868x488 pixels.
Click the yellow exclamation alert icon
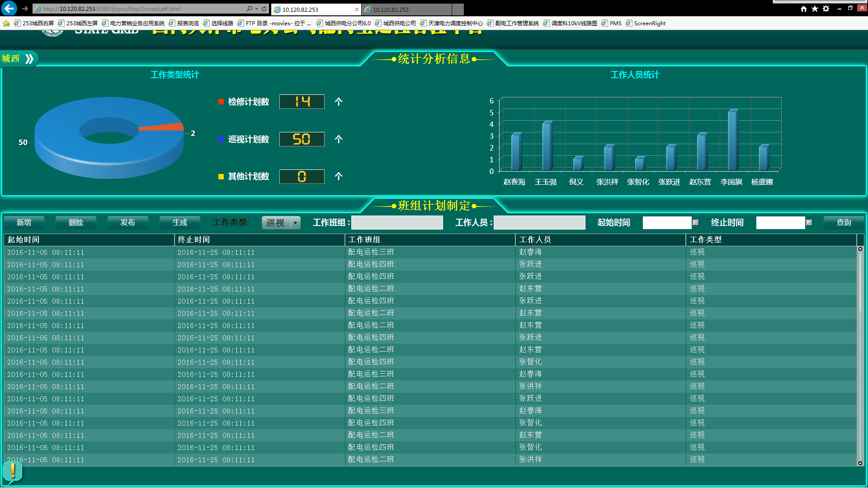pos(13,471)
